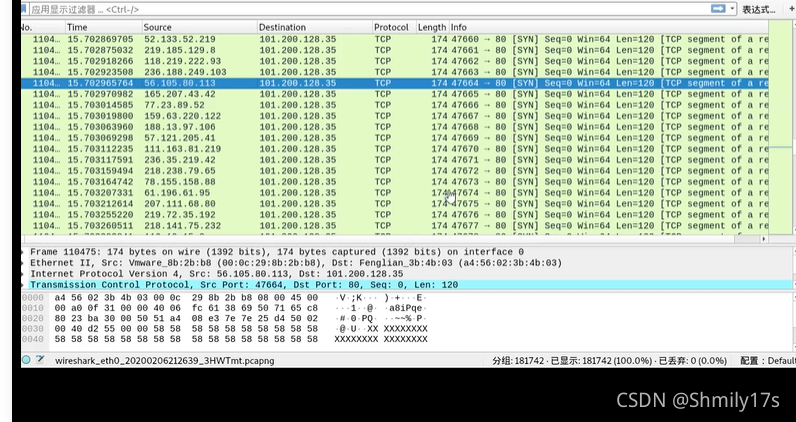
Task: Select the packet from source 207.111.68.80
Action: (394, 204)
